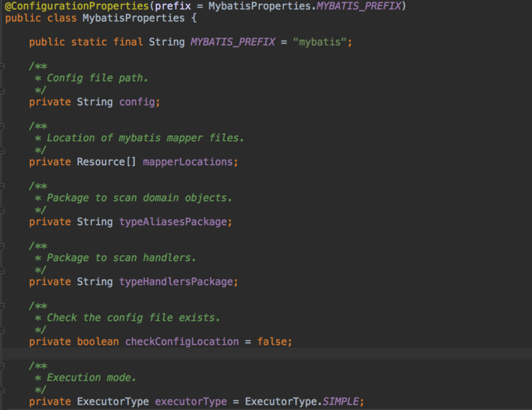Click the MYBATIS_PREFIX constant declaration name

[x=233, y=42]
